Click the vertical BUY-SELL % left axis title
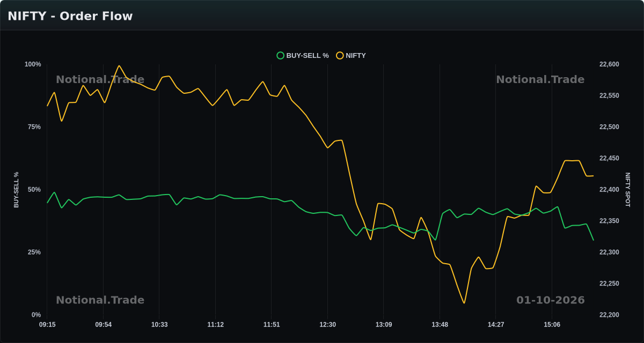 coord(16,190)
